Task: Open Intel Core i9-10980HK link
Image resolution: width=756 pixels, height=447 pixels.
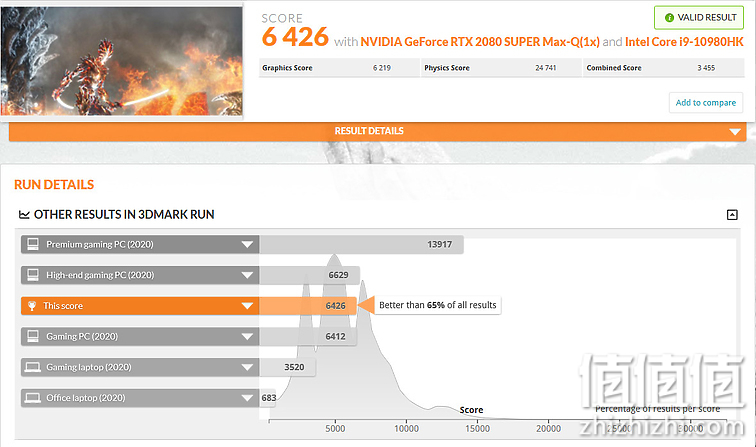Action: [x=684, y=42]
